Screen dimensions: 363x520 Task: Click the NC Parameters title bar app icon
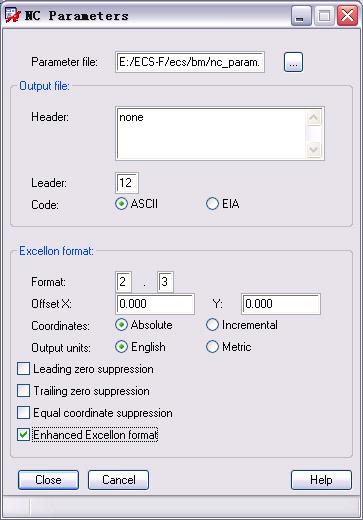click(x=13, y=15)
